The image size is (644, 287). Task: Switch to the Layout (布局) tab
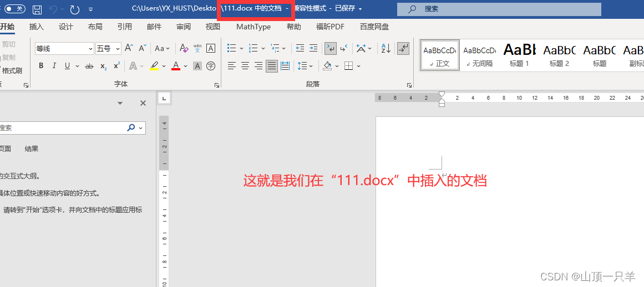95,27
